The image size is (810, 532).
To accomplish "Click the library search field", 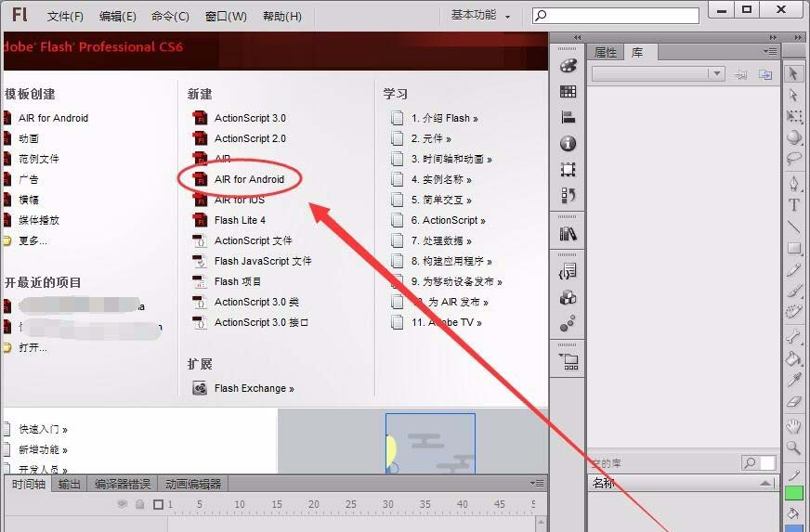I will pos(758,462).
